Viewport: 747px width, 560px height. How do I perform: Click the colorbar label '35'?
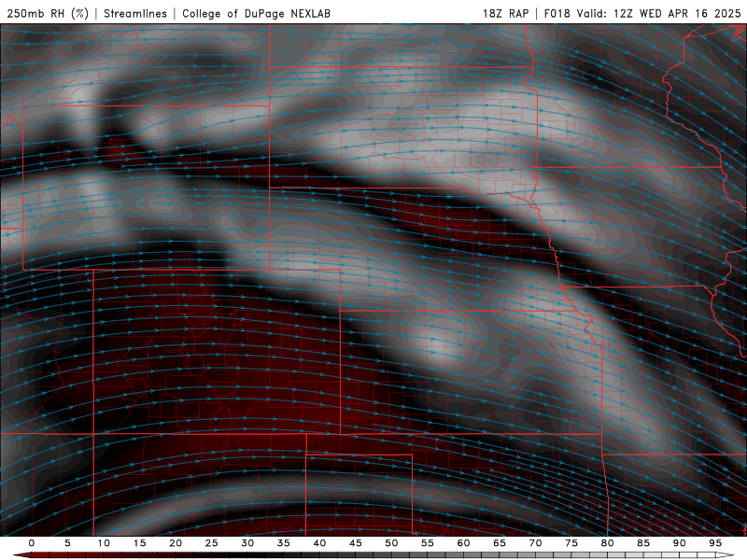pyautogui.click(x=284, y=543)
